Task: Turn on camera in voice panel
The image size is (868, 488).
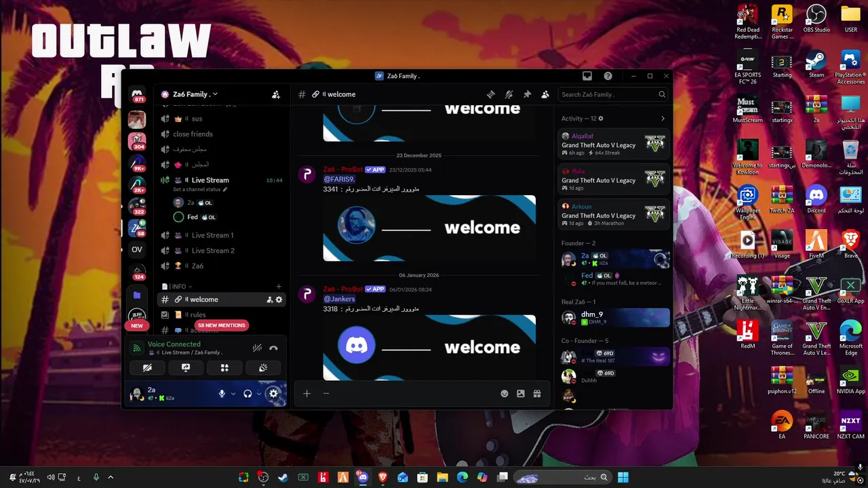Action: [147, 368]
